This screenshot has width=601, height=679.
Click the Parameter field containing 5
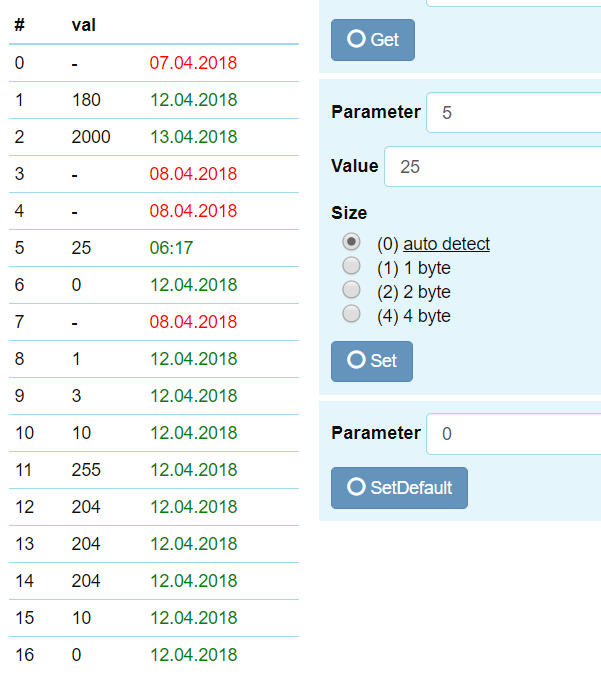click(x=512, y=112)
